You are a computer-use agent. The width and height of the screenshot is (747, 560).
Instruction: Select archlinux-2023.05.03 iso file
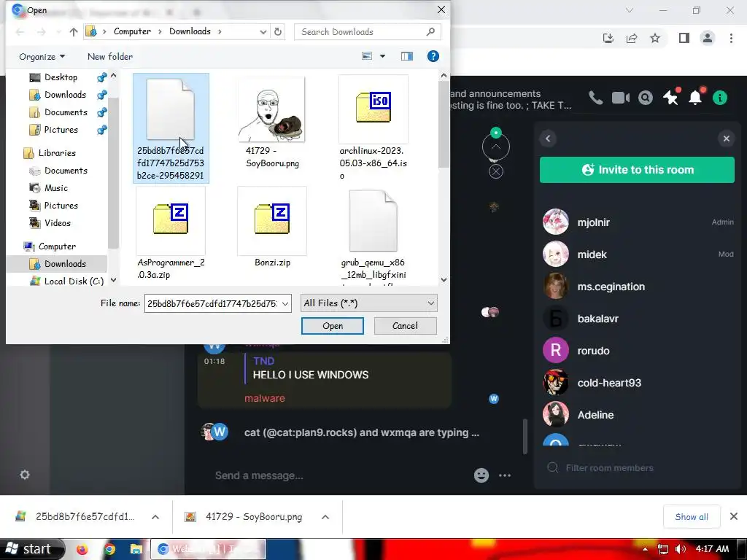click(x=373, y=128)
